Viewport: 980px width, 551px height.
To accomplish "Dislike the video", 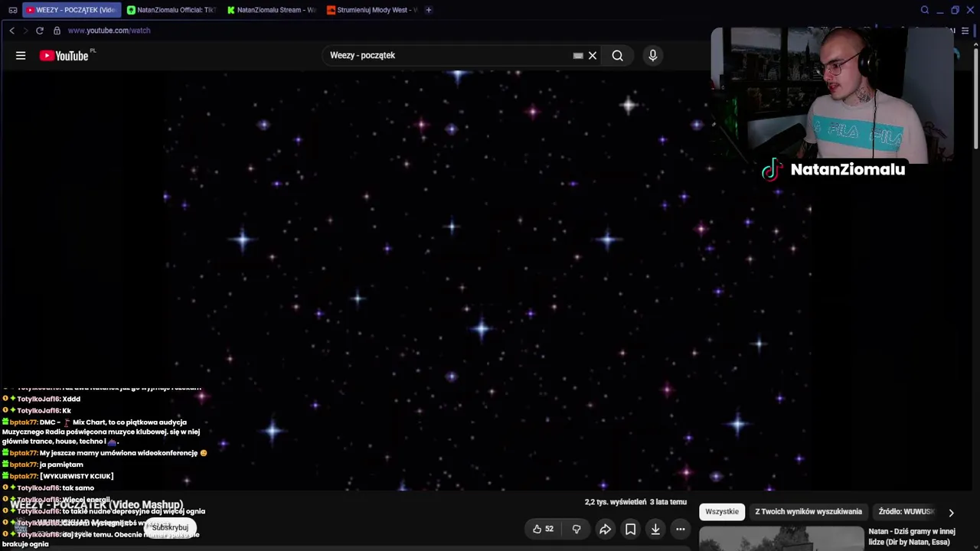I will (577, 529).
